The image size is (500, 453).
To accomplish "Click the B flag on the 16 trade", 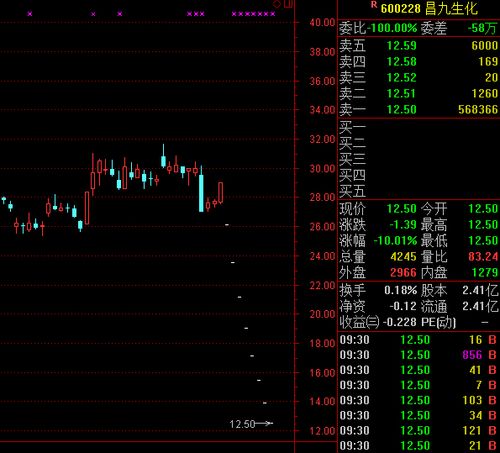I will [492, 340].
